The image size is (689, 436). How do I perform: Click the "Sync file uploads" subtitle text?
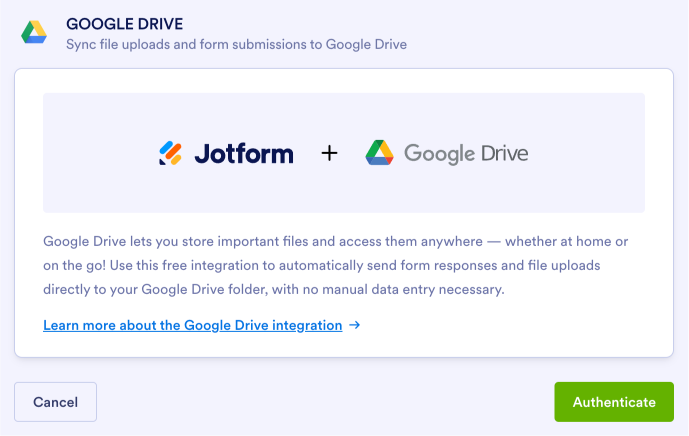pyautogui.click(x=236, y=44)
